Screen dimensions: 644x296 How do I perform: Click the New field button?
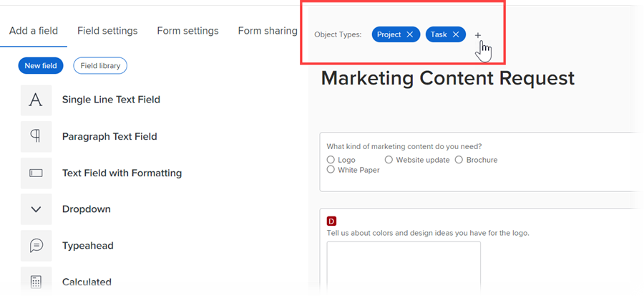click(x=41, y=66)
